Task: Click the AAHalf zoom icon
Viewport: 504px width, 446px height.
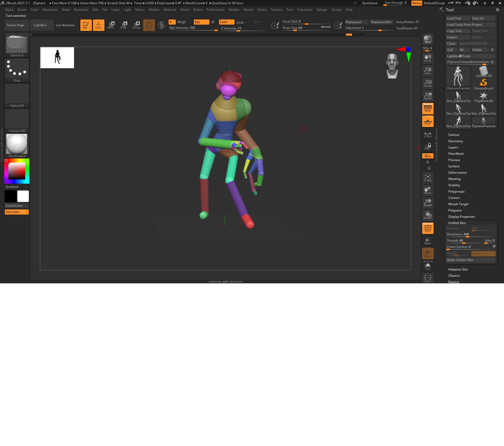Action: (428, 96)
